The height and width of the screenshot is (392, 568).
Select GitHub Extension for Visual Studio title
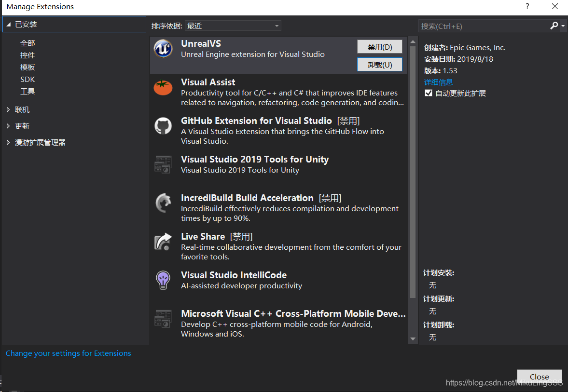click(x=256, y=121)
